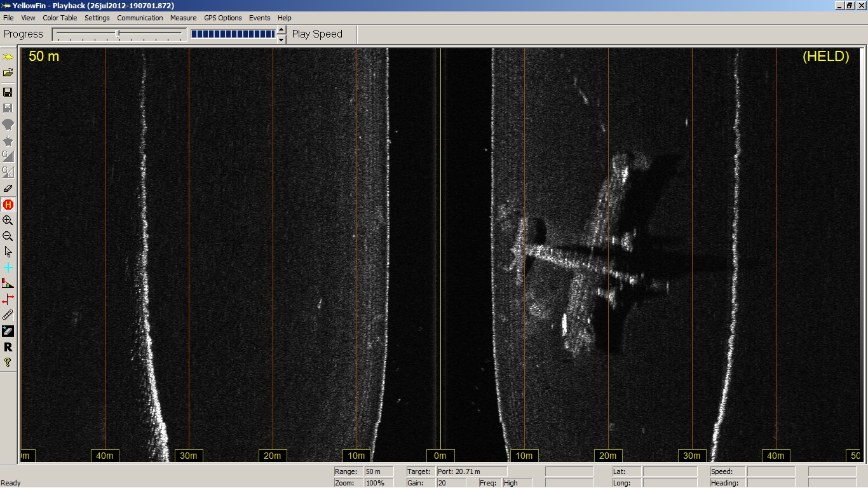868x488 pixels.
Task: Choose the ruler measure tool
Action: (x=8, y=315)
